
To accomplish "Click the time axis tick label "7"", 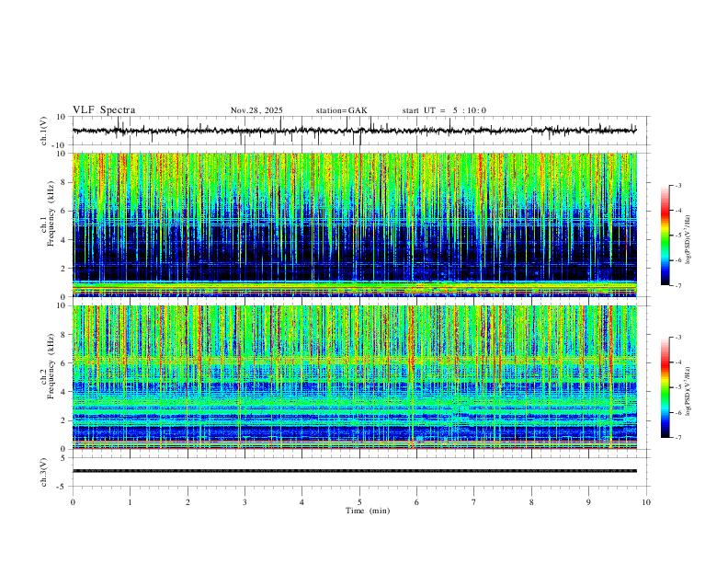I will [x=474, y=502].
